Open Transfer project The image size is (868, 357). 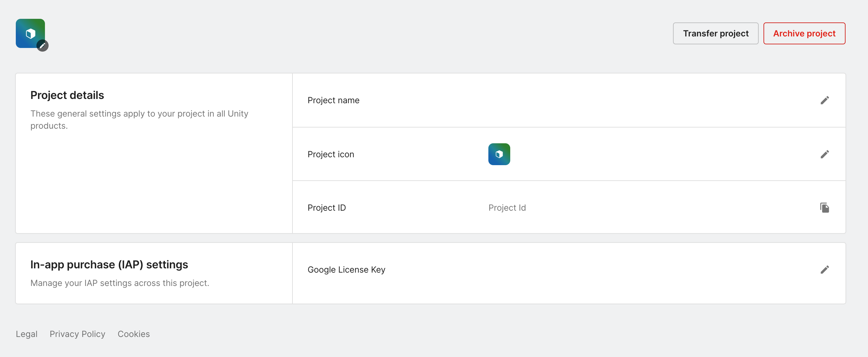click(715, 33)
